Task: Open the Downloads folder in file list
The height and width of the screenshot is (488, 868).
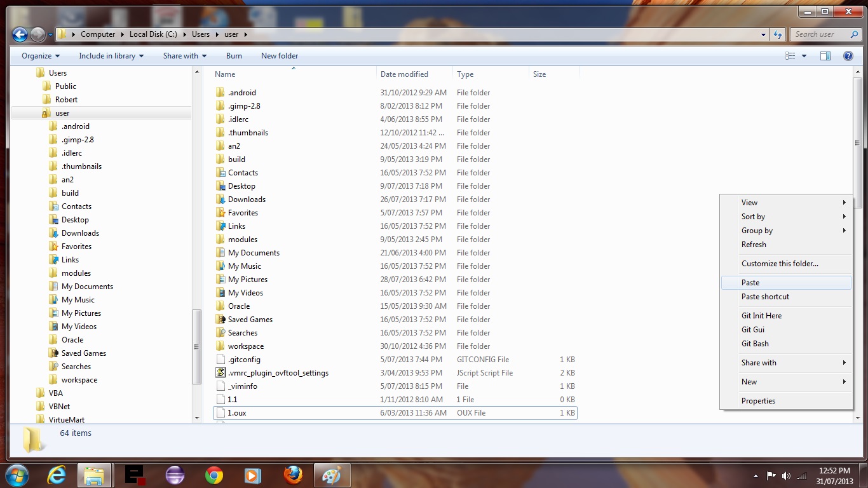Action: coord(247,200)
